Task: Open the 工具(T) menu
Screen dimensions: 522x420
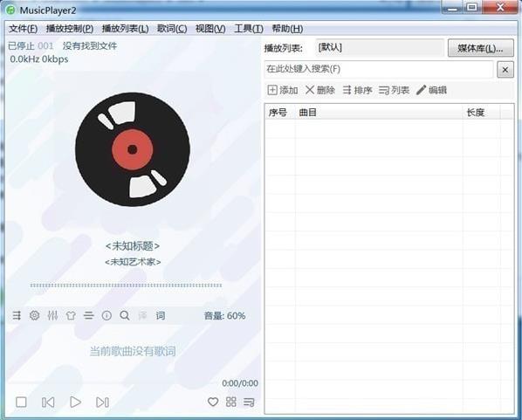Action: [249, 29]
